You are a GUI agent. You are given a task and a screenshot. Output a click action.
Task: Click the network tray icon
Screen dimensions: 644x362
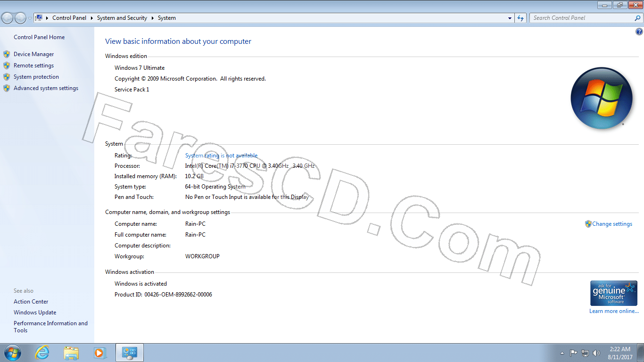585,353
